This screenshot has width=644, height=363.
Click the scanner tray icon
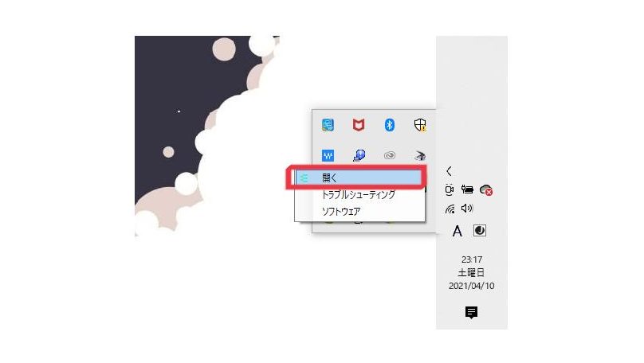coord(420,155)
